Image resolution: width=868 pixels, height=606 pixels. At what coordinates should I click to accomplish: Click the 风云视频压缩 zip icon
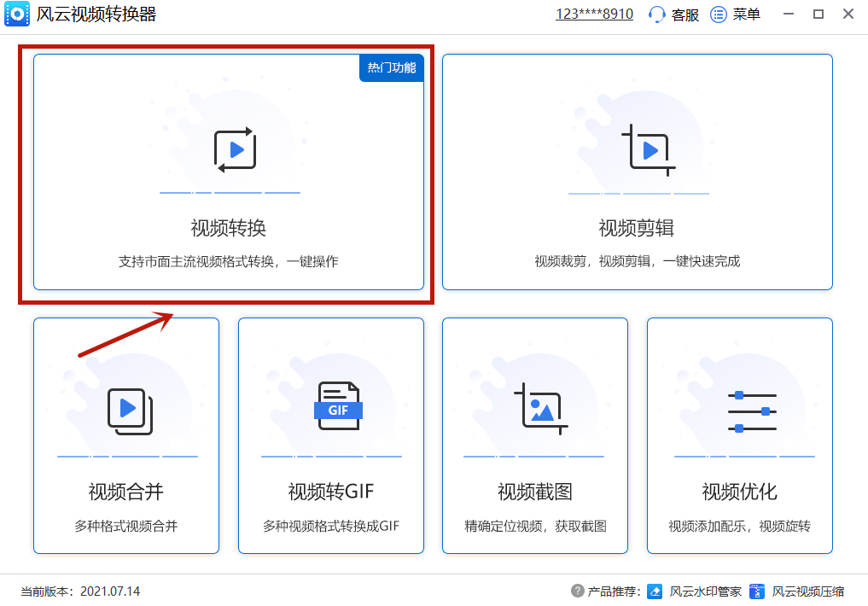[x=757, y=591]
